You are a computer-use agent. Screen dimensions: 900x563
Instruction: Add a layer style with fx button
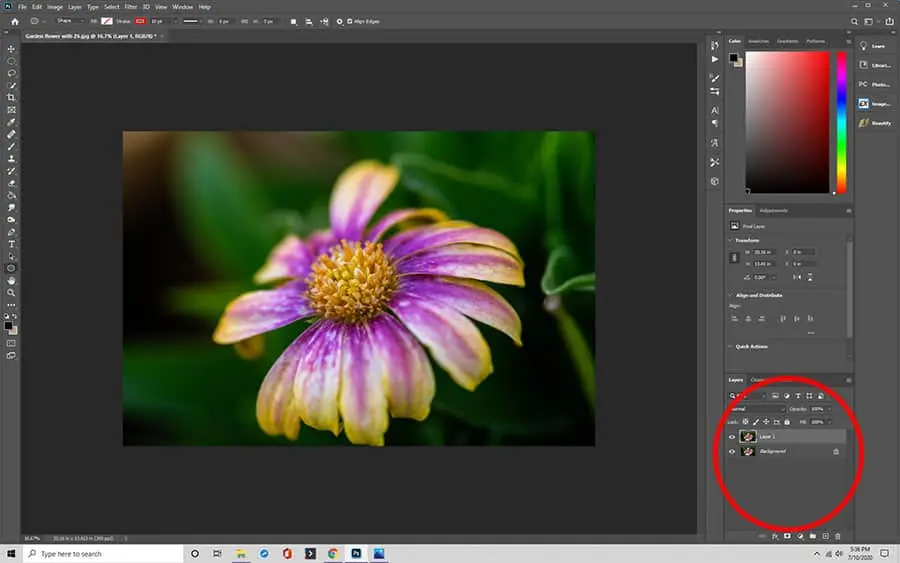click(775, 536)
